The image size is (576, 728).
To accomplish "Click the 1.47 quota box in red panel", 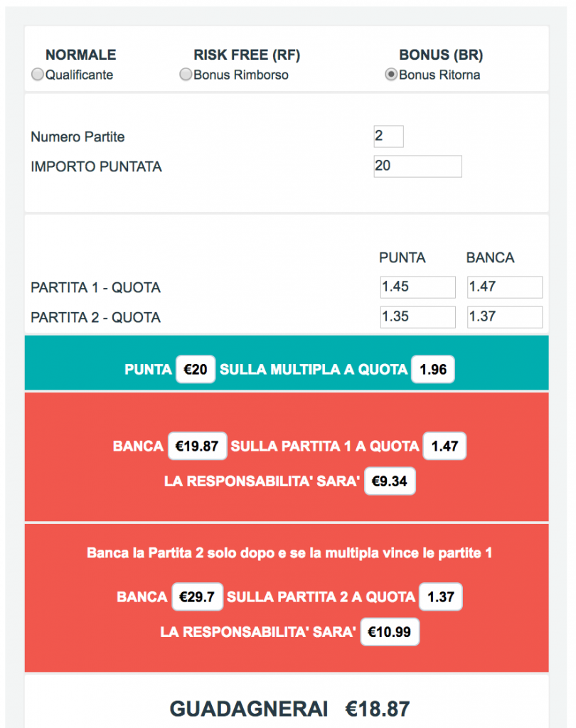I will 445,446.
